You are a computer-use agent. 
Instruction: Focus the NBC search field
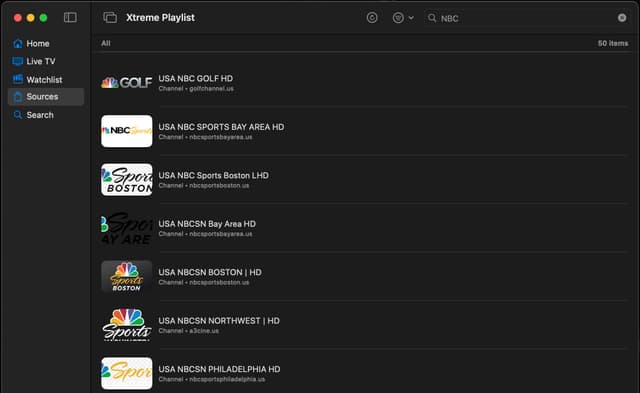coord(527,18)
